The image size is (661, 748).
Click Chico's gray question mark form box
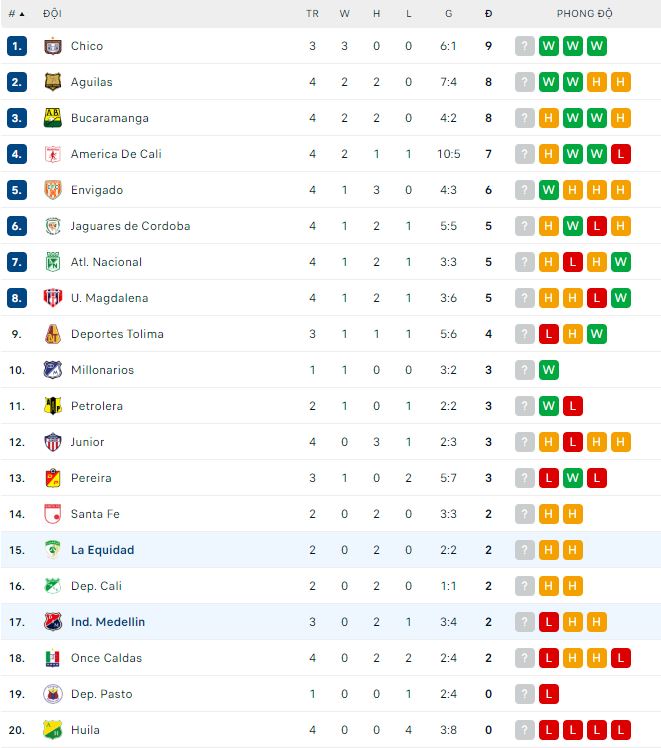click(x=525, y=46)
